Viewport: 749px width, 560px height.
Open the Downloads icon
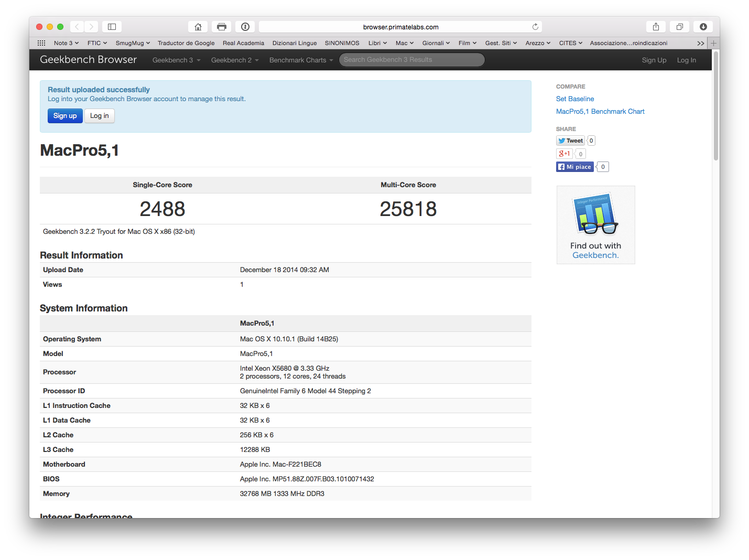tap(703, 27)
